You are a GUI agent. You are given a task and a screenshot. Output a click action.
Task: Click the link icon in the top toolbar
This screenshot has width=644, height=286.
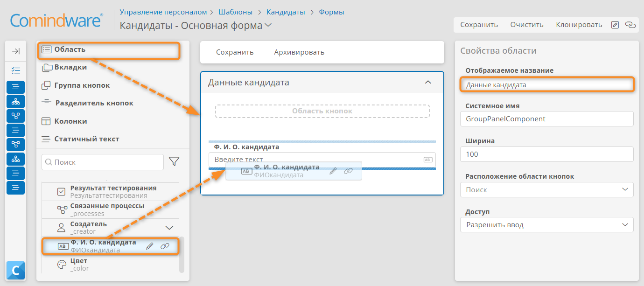click(x=630, y=25)
